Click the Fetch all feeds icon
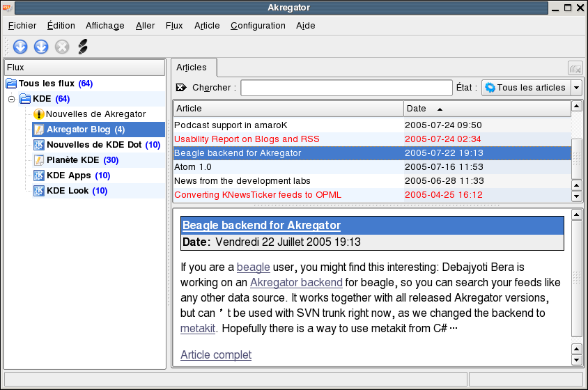 41,47
